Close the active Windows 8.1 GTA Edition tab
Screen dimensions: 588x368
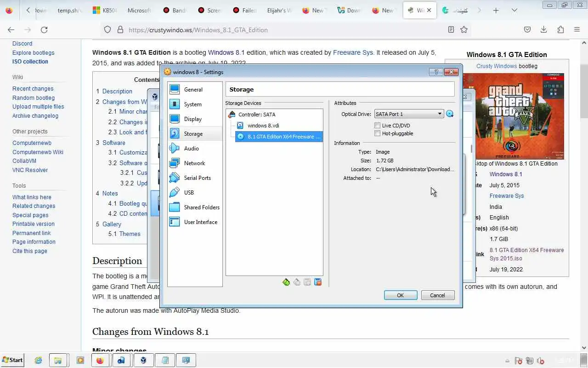tap(430, 10)
